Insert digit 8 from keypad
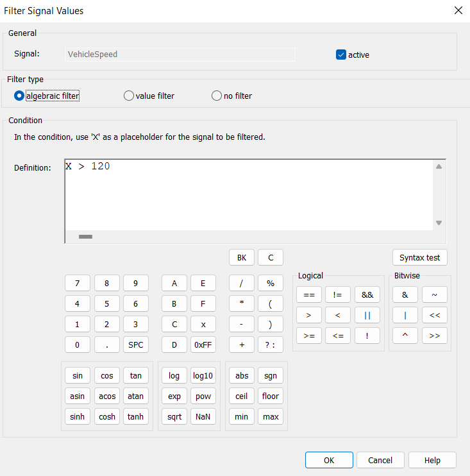Viewport: 470px width, 476px height. [107, 284]
